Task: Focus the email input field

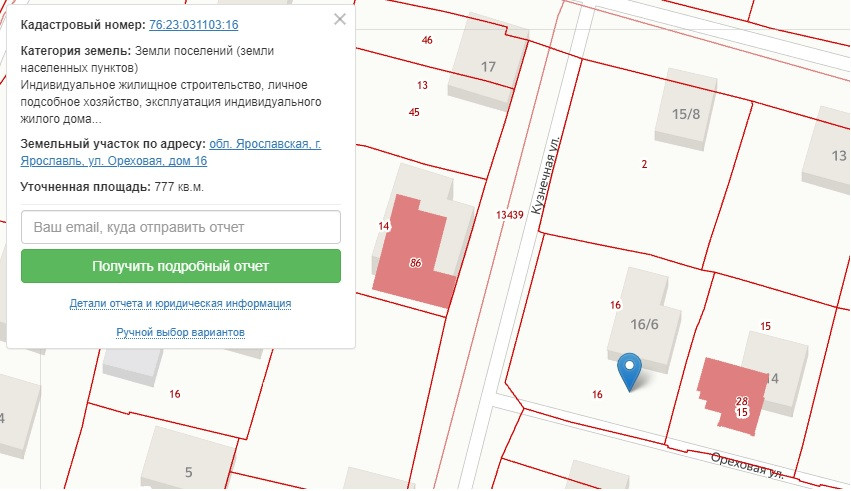Action: (181, 227)
